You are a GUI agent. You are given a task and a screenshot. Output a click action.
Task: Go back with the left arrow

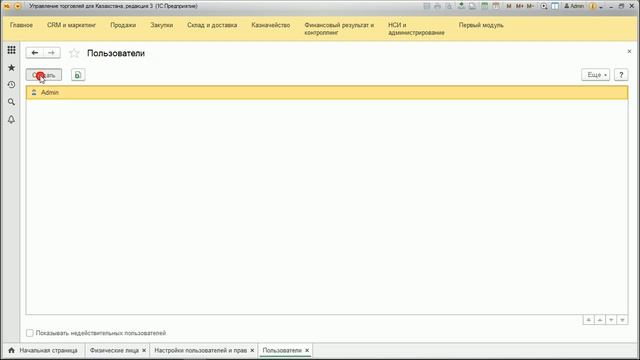[35, 53]
